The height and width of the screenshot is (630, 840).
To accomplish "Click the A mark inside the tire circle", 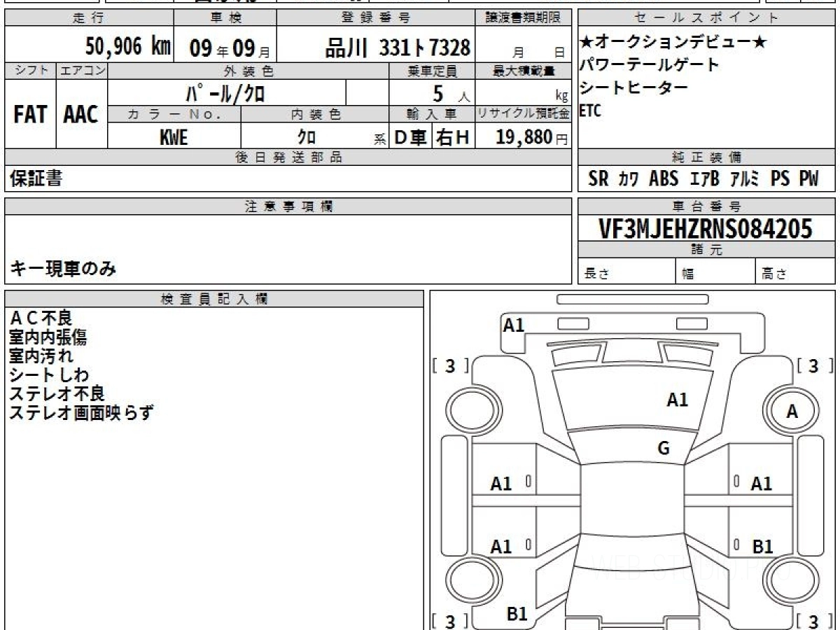I will coord(792,412).
